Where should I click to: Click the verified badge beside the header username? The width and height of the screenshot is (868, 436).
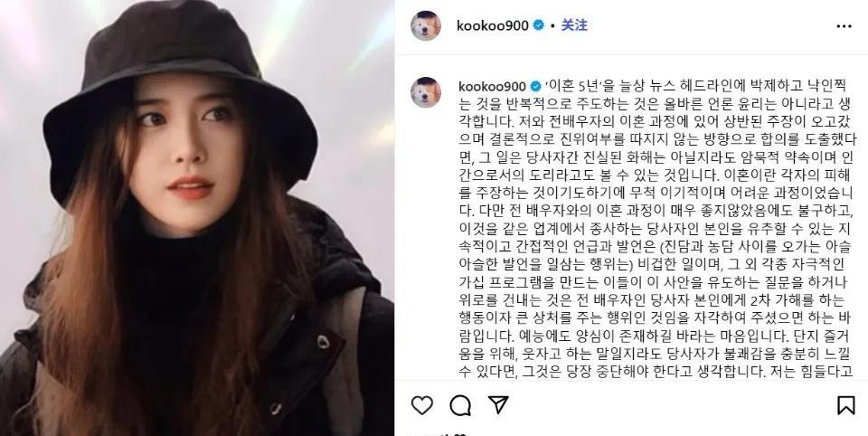click(x=539, y=25)
